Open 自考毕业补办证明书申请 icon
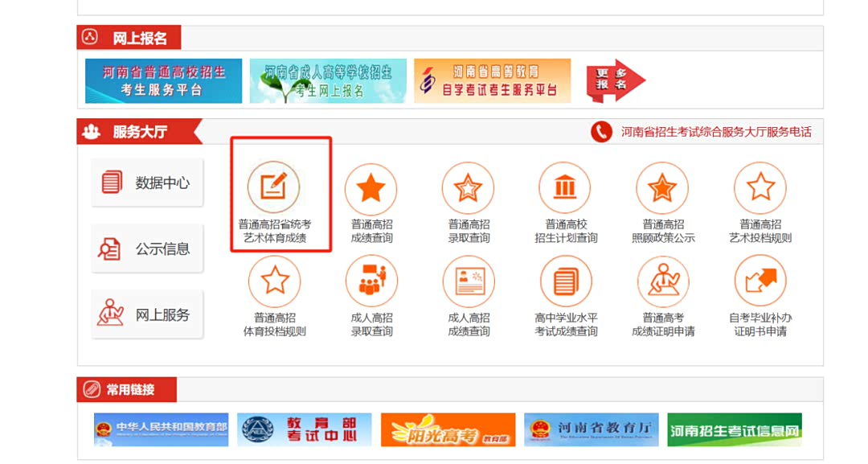Image resolution: width=868 pixels, height=464 pixels. tap(760, 281)
